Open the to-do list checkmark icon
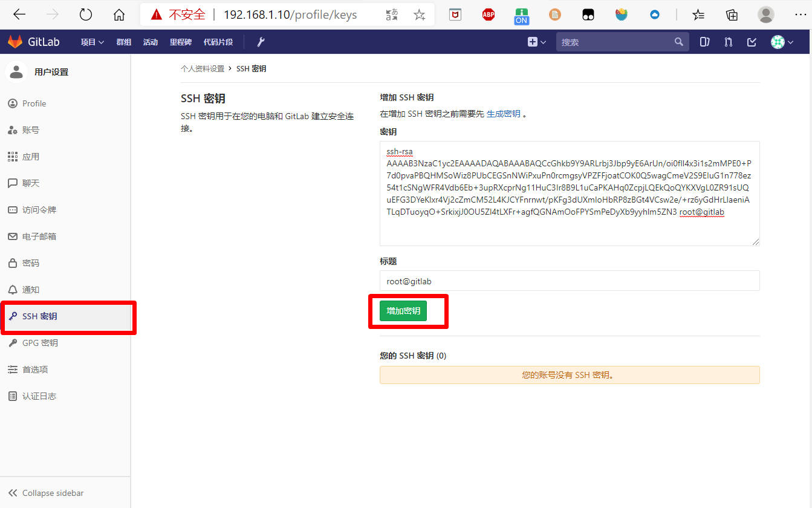The height and width of the screenshot is (508, 812). pos(752,42)
